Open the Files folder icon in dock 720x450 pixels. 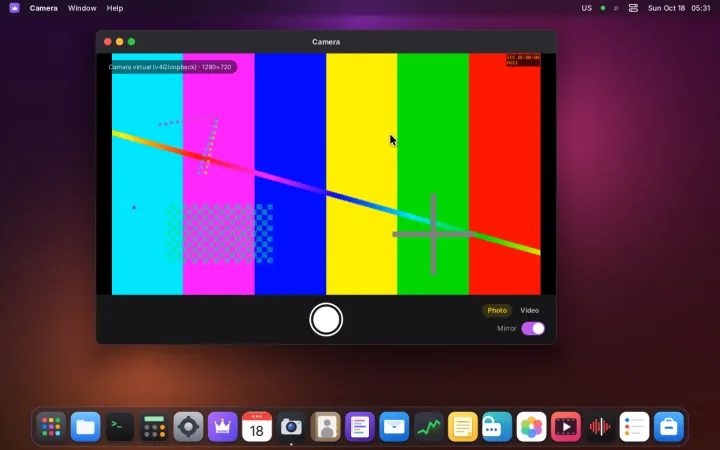[85, 427]
